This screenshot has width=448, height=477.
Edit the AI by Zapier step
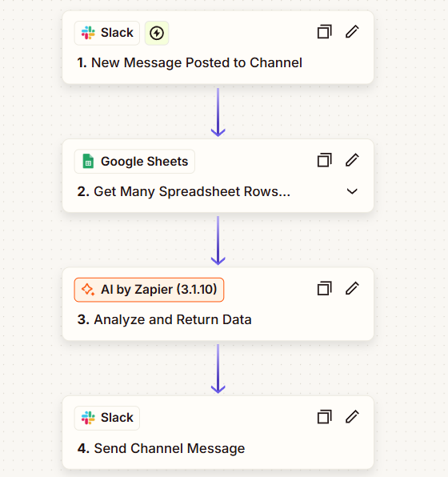352,288
